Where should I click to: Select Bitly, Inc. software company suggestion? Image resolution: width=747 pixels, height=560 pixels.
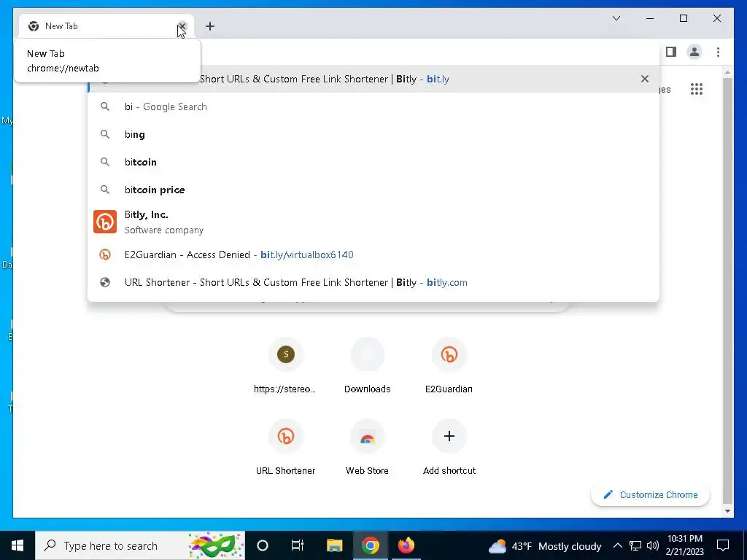tap(373, 222)
